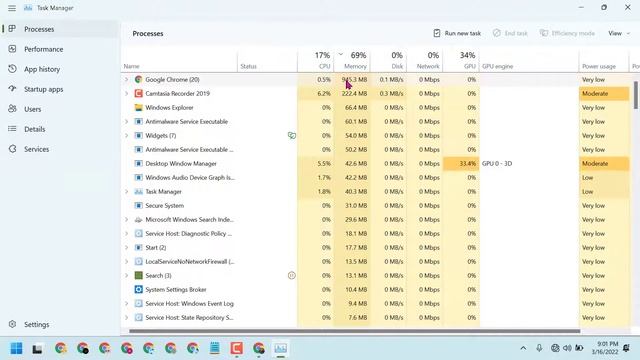Select Windows Audio Device Graph Isolation row
Image resolution: width=640 pixels, height=360 pixels.
click(x=376, y=178)
